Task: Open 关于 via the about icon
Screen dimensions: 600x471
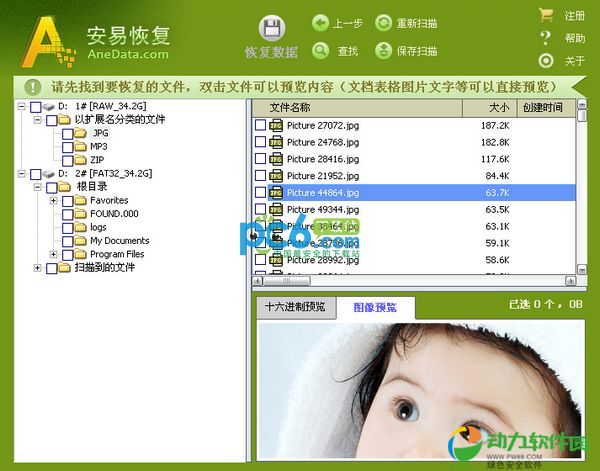Action: pyautogui.click(x=546, y=60)
